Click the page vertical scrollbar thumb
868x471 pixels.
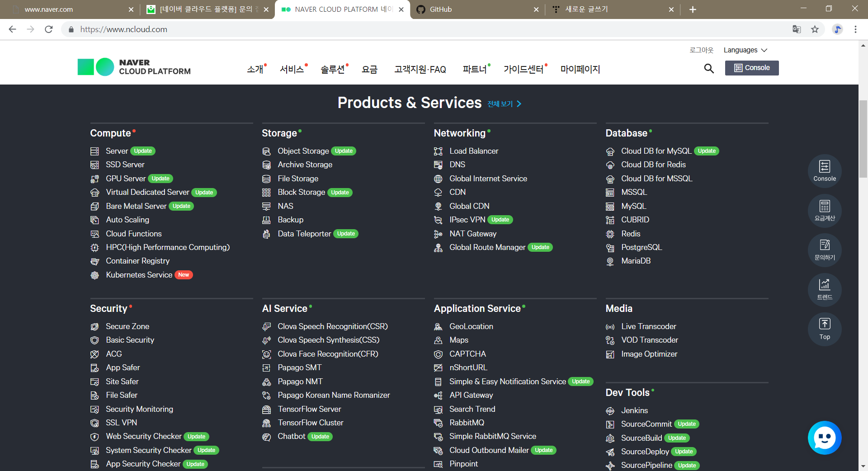click(863, 139)
